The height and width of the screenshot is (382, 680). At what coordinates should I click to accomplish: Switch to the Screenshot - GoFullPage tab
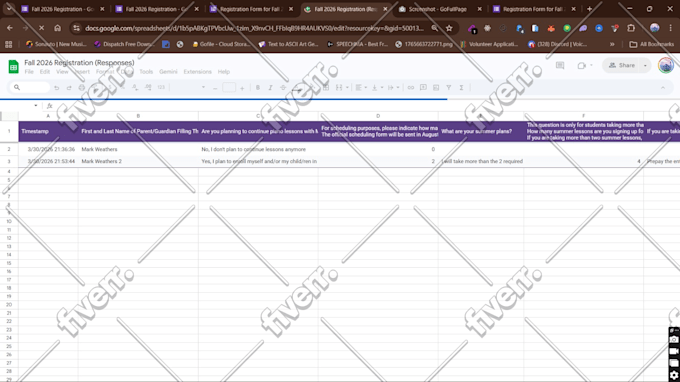[440, 9]
